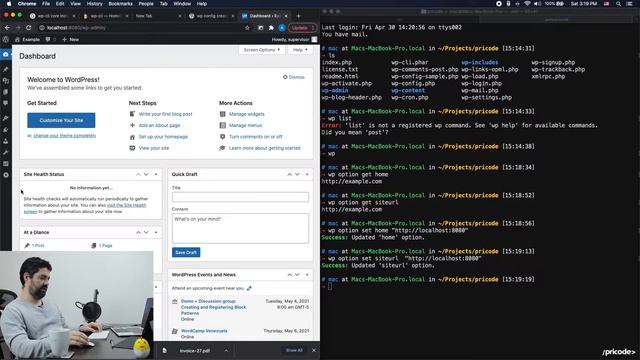Click the collapse menu circle icon in sidebar
Image resolution: width=640 pixels, height=360 pixels.
(6, 175)
